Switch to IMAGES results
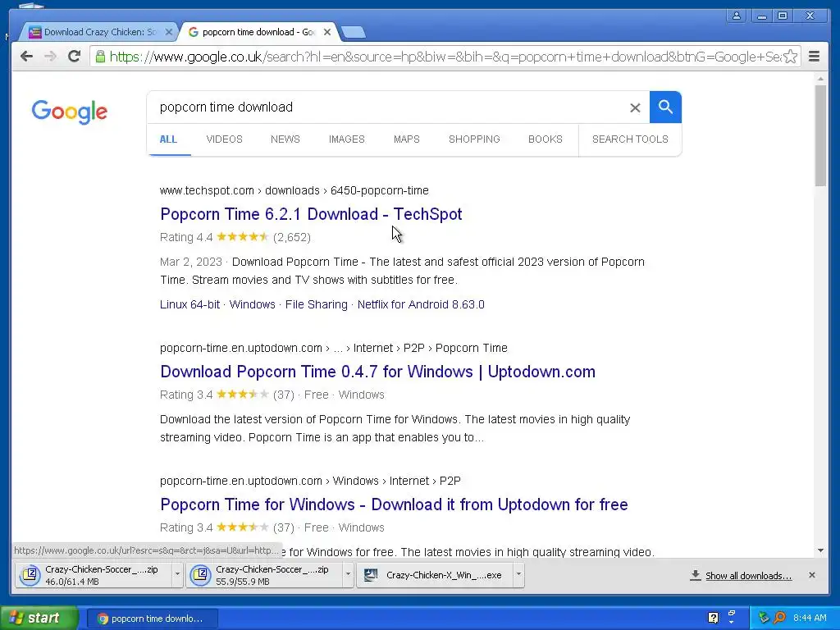Image resolution: width=840 pixels, height=630 pixels. coord(347,139)
